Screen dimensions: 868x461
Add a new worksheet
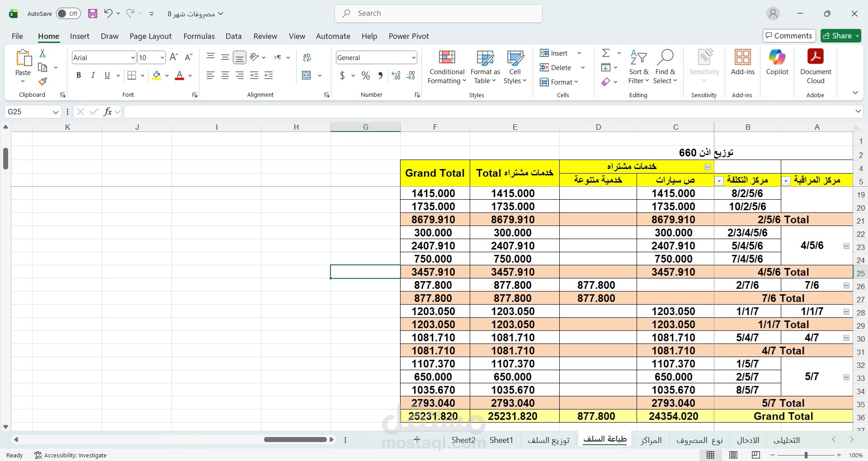pos(416,439)
